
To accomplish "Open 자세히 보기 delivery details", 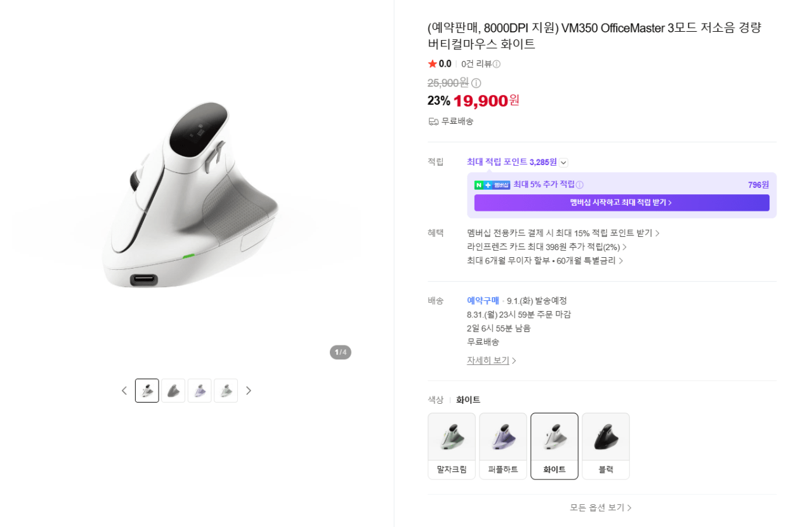I will (x=492, y=361).
